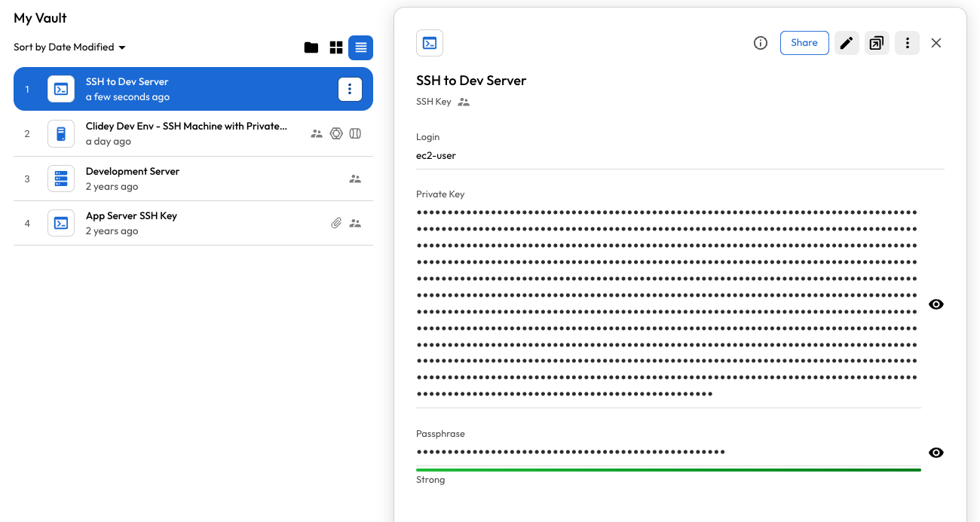The image size is (980, 522).
Task: Open record in new window icon
Action: coord(876,43)
